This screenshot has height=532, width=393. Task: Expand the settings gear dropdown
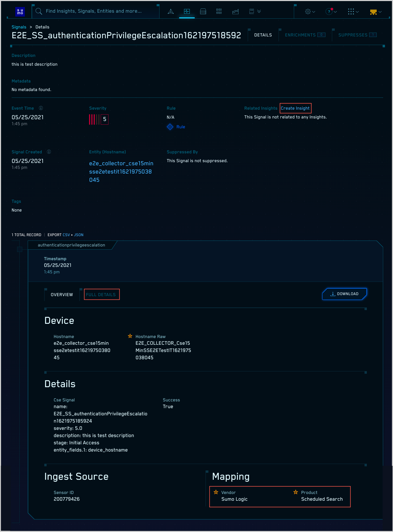(x=310, y=12)
